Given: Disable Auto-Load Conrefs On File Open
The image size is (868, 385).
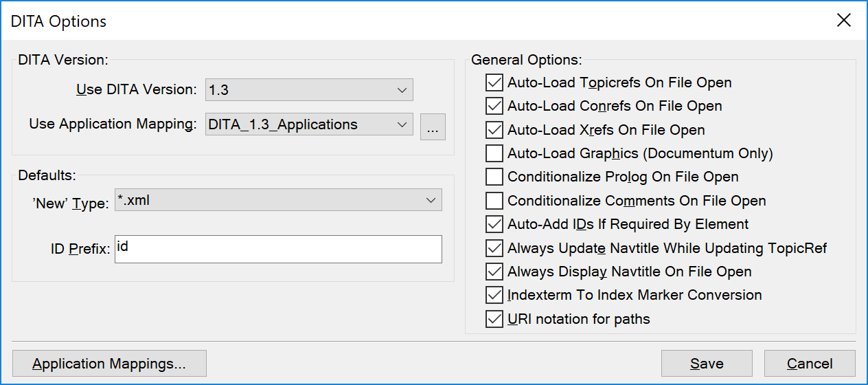Looking at the screenshot, I should [494, 107].
